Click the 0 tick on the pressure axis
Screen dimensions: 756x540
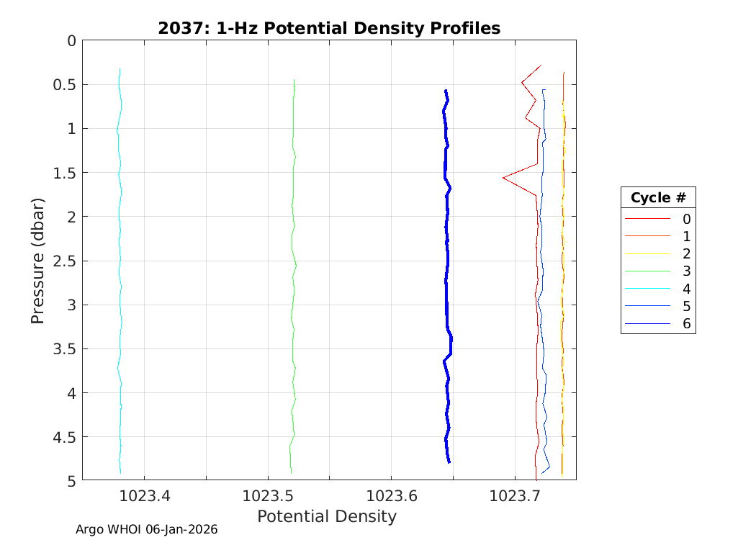point(71,40)
